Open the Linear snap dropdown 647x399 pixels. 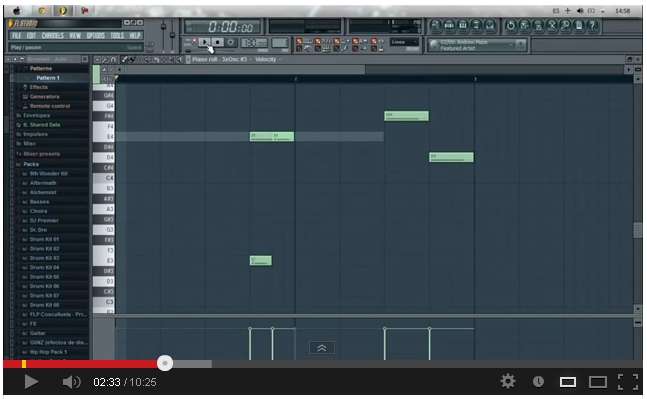[x=404, y=42]
